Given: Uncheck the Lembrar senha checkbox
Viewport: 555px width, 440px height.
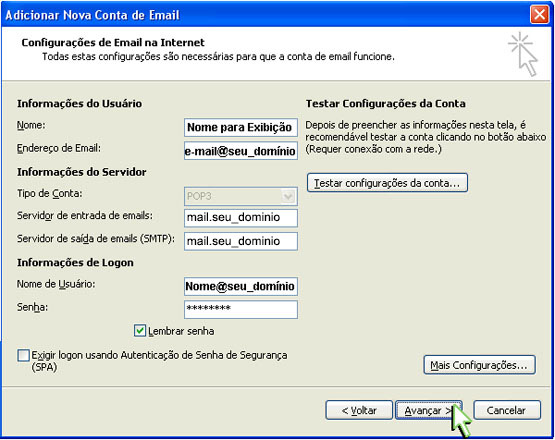Looking at the screenshot, I should [x=139, y=331].
